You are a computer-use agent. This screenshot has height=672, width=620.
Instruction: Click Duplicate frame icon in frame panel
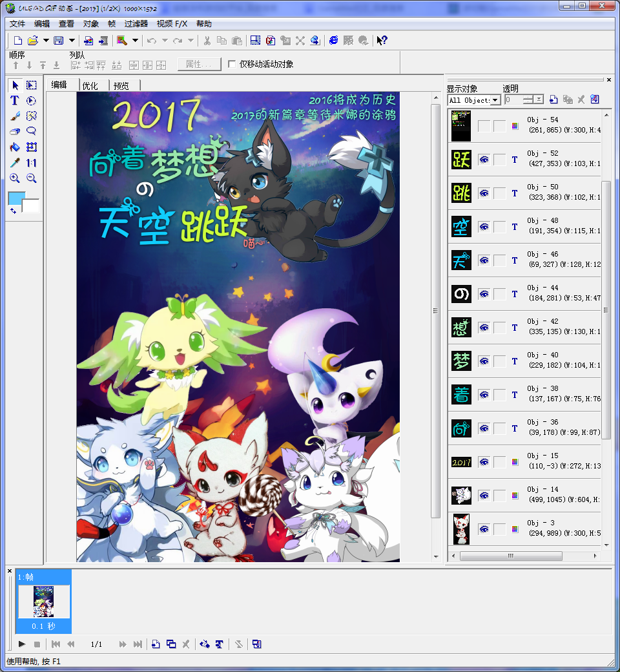coord(171,644)
